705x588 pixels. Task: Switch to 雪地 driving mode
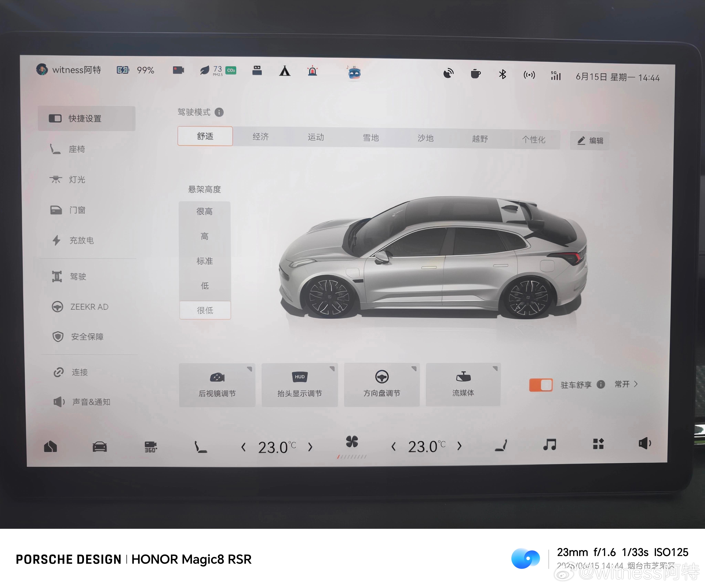371,138
